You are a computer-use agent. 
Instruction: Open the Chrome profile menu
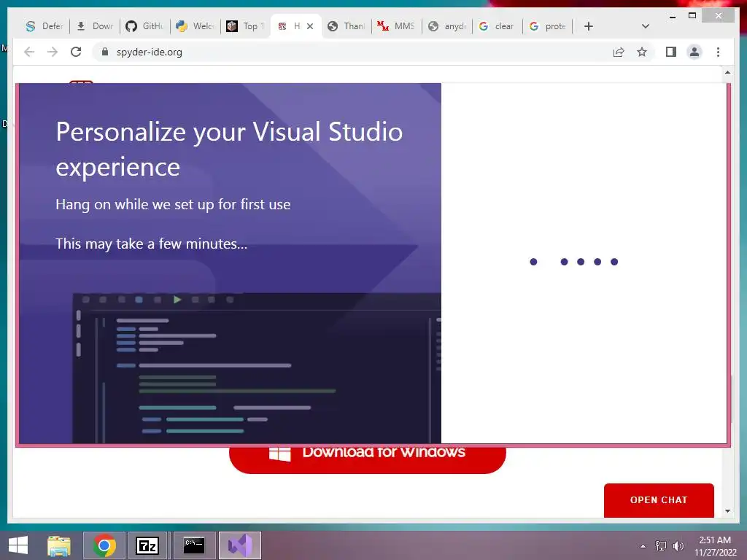(x=694, y=52)
